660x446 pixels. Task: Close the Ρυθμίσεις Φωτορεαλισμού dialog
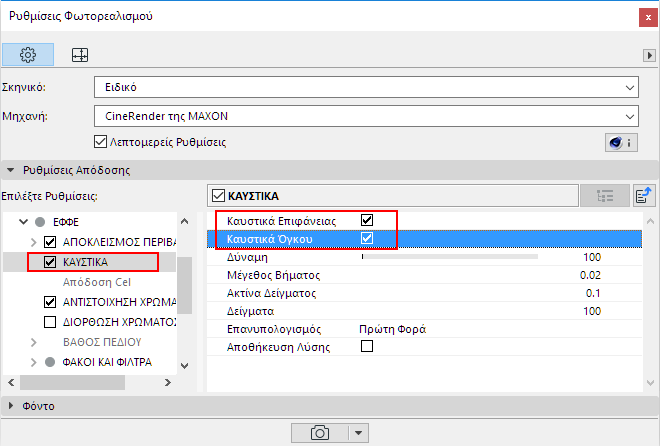pos(648,18)
